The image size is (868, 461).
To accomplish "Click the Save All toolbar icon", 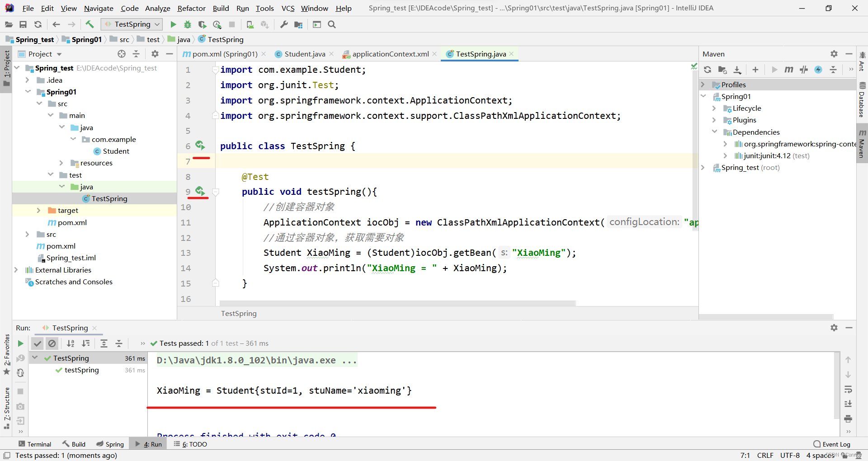I will click(x=23, y=24).
